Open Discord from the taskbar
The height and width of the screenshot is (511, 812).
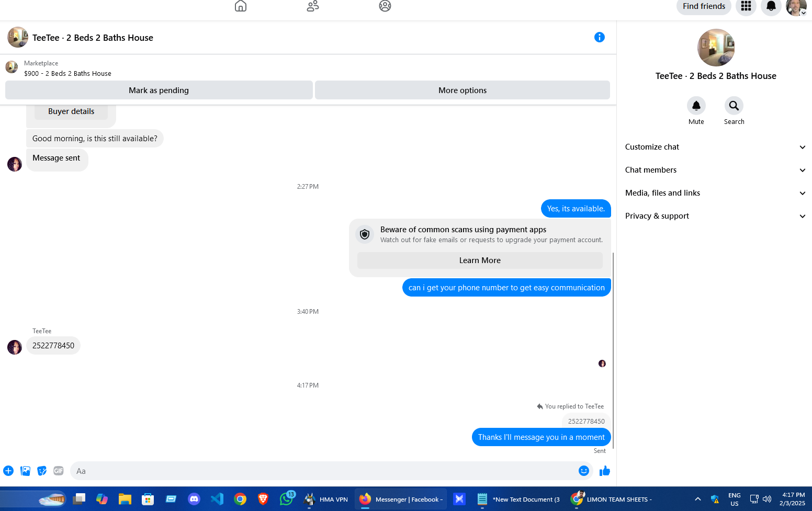pos(194,499)
